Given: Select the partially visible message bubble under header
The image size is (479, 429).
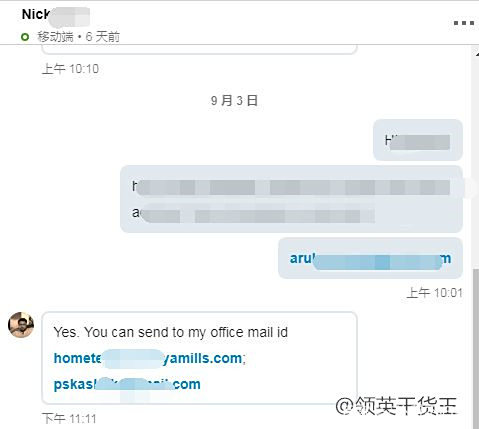Looking at the screenshot, I should pos(199,49).
